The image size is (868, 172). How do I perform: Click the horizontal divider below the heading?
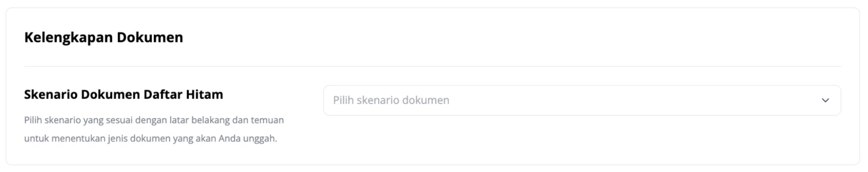[x=432, y=66]
